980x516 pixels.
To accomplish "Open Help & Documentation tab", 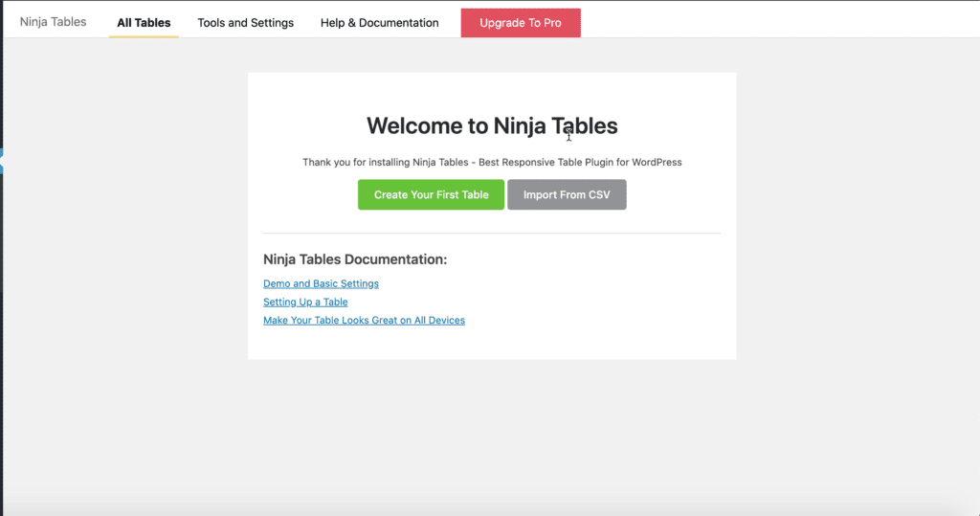I will click(x=379, y=23).
